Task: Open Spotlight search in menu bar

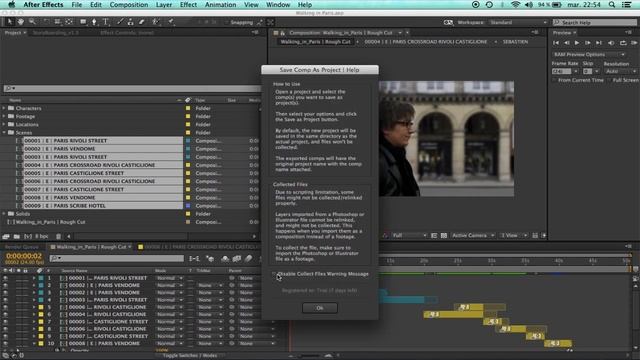Action: (612, 4)
